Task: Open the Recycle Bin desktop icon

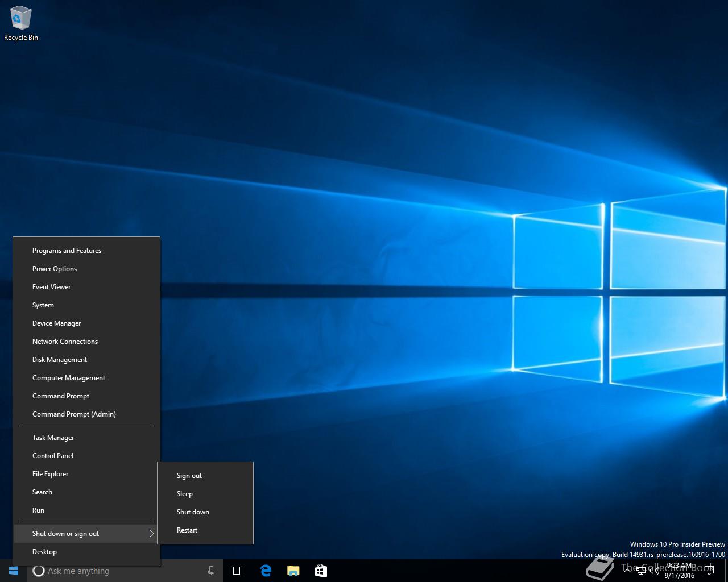Action: (20, 24)
